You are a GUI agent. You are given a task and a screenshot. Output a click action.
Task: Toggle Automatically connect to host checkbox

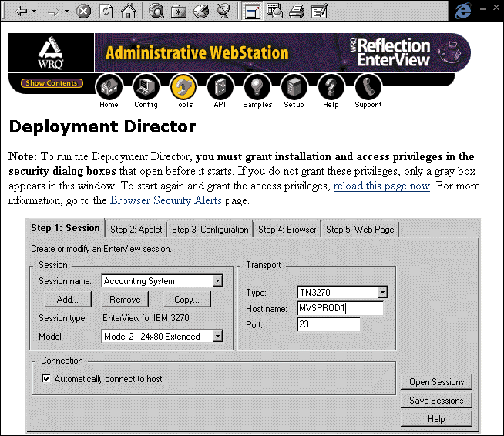coord(46,378)
